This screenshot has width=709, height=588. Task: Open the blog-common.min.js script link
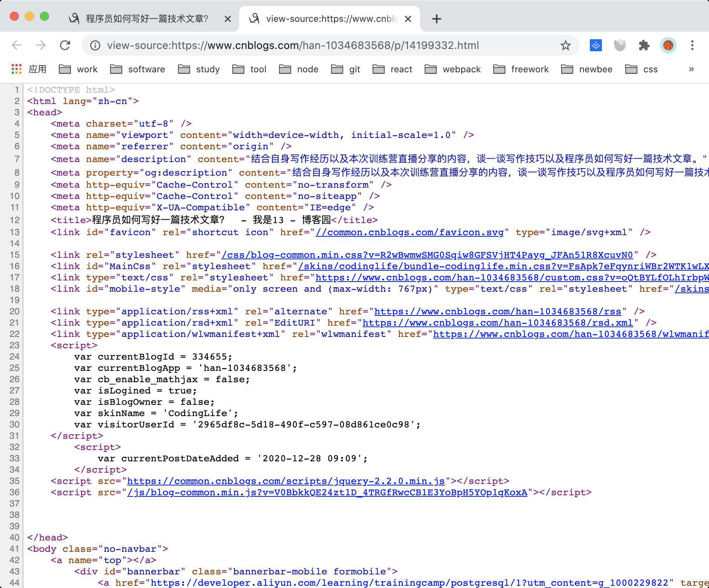[x=327, y=492]
